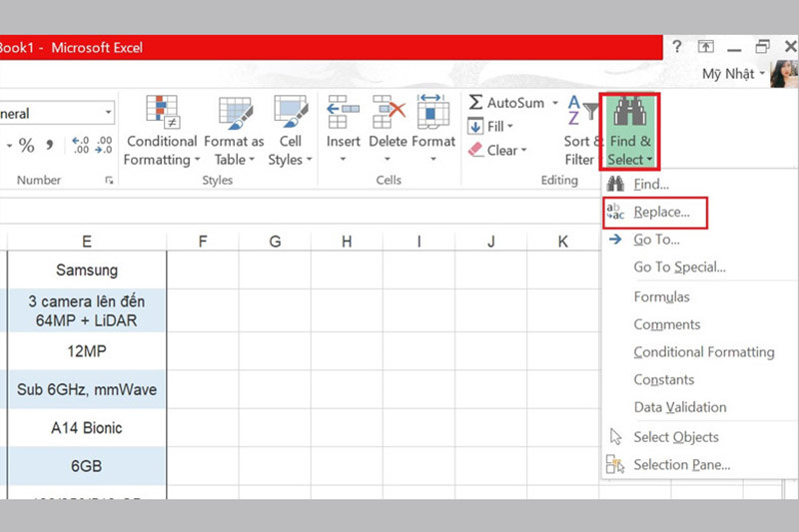This screenshot has width=799, height=532.
Task: Open Number group dialog launcher
Action: click(x=109, y=180)
